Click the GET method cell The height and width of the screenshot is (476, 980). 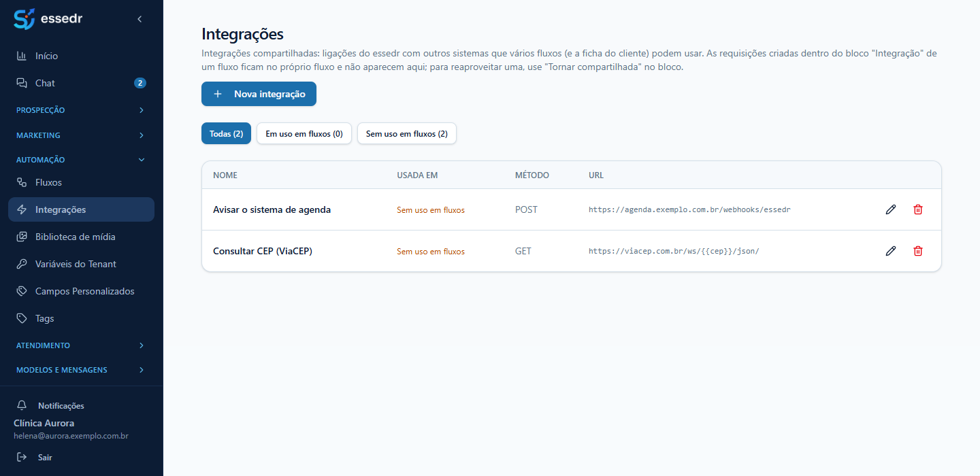click(x=523, y=251)
